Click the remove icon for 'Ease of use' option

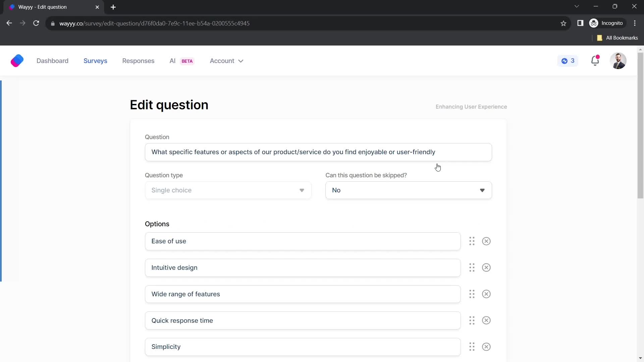(x=486, y=241)
